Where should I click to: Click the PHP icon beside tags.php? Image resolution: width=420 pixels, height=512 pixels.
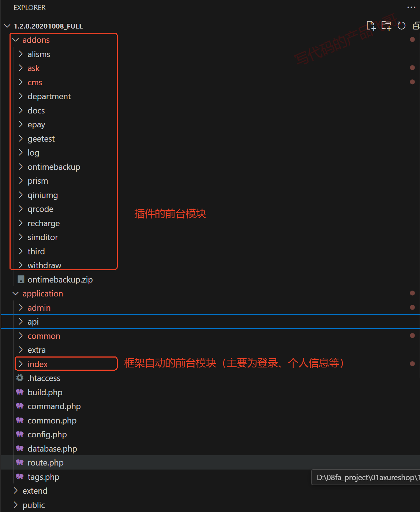coord(20,477)
